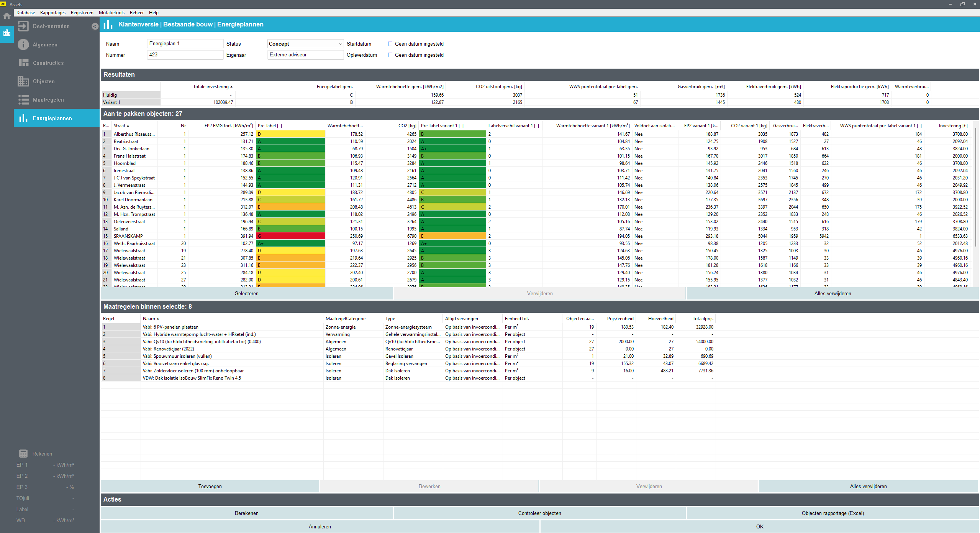The width and height of the screenshot is (980, 533).
Task: Click the Naam input field
Action: click(x=185, y=44)
